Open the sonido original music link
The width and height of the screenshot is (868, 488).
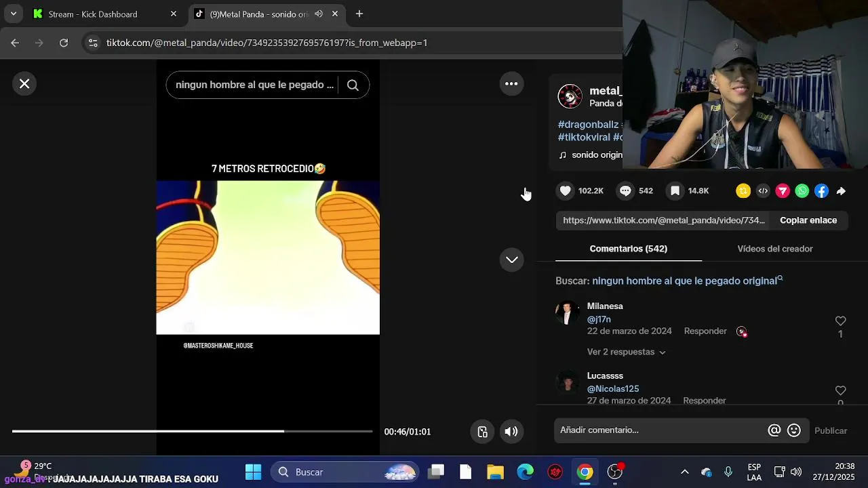point(590,155)
